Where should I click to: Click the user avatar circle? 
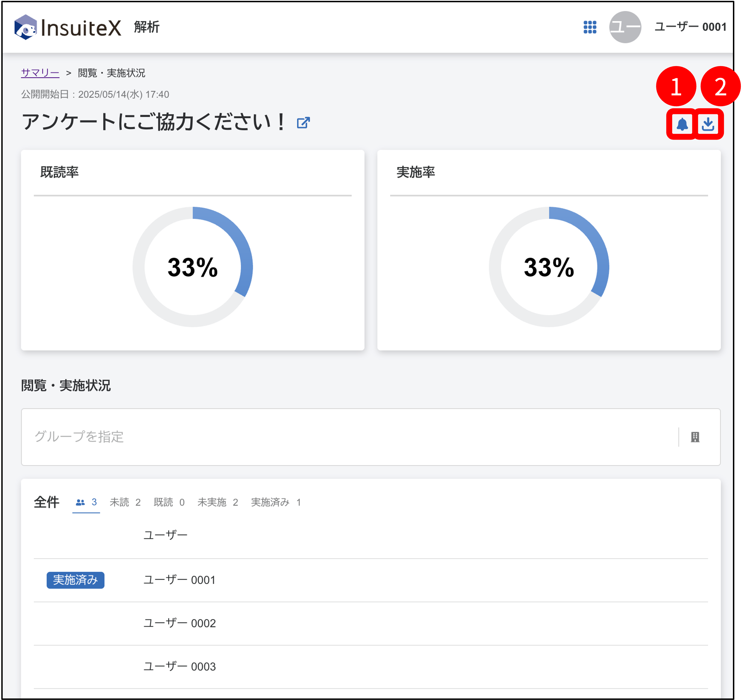[625, 27]
